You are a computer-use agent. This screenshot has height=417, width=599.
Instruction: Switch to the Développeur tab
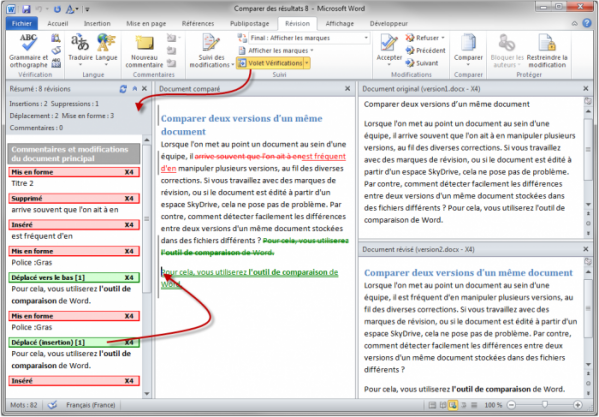[389, 24]
